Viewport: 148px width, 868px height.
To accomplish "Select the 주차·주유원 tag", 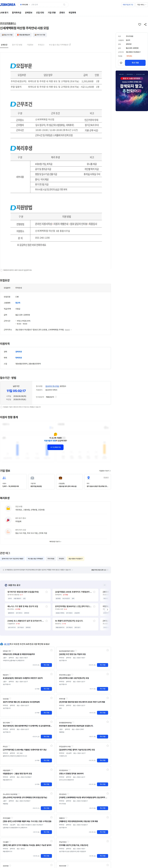I will [51, 558].
